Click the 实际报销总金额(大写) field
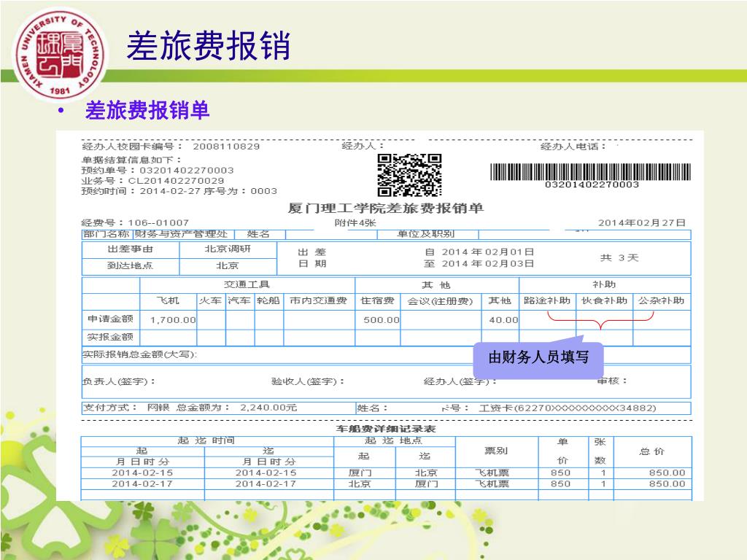 386,355
